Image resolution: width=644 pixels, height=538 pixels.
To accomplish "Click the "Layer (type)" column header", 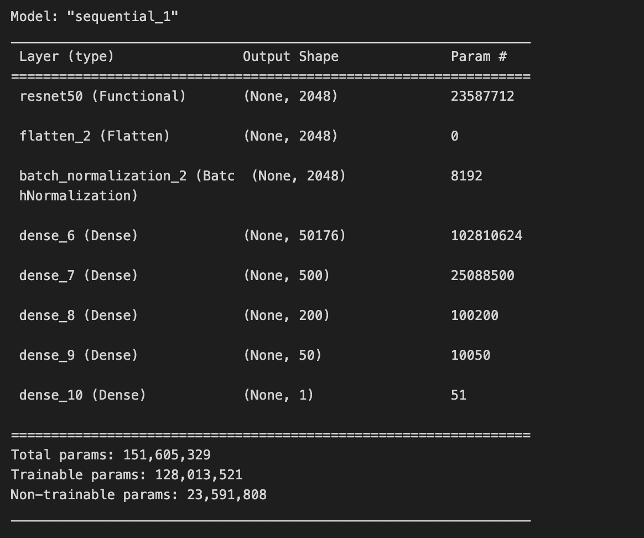I will [x=66, y=57].
